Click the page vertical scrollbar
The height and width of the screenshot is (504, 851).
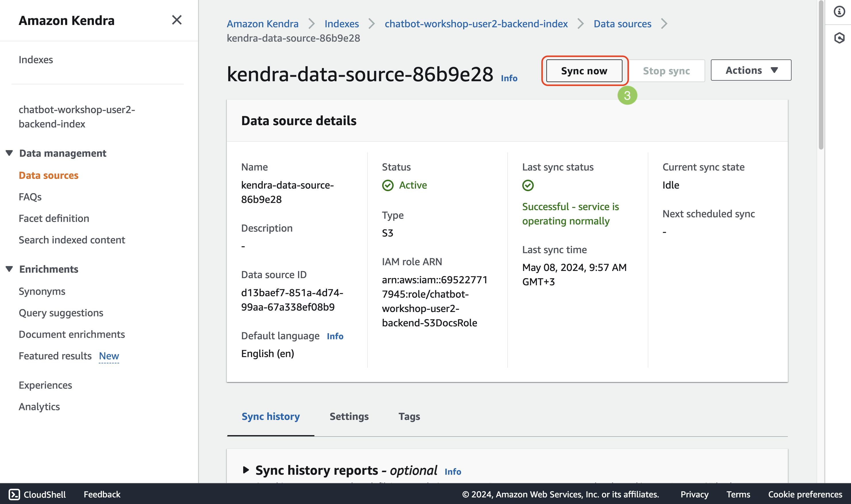tap(821, 75)
